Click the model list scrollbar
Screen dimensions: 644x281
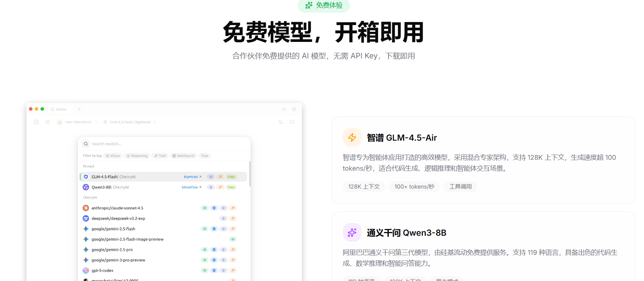(x=250, y=174)
